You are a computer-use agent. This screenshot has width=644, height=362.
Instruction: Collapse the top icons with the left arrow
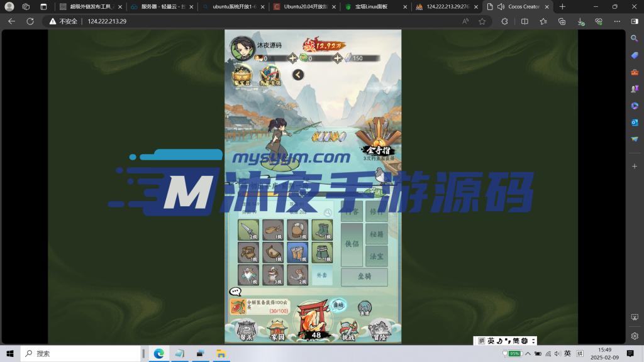click(298, 75)
